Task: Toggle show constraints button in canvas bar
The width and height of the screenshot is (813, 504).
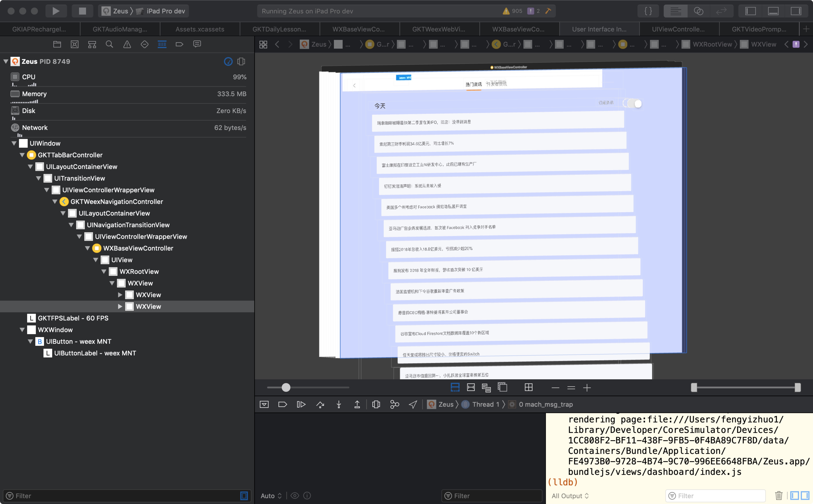Action: pyautogui.click(x=471, y=387)
